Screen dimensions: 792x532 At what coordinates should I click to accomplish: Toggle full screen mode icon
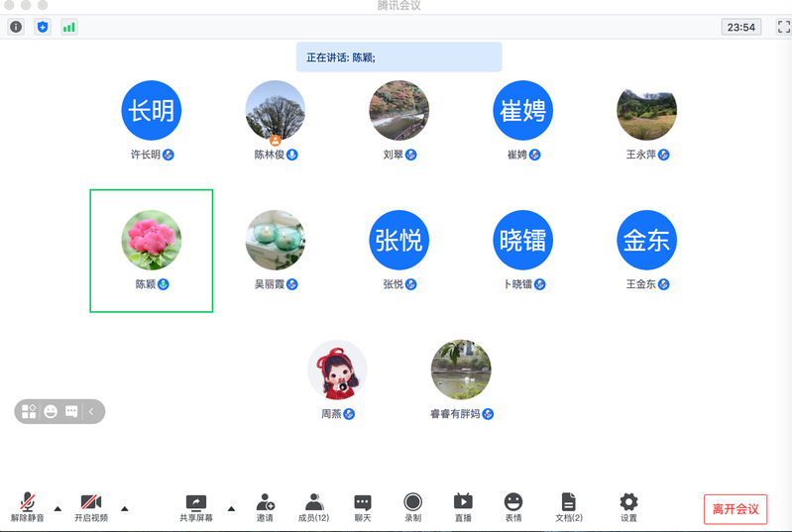pyautogui.click(x=782, y=27)
